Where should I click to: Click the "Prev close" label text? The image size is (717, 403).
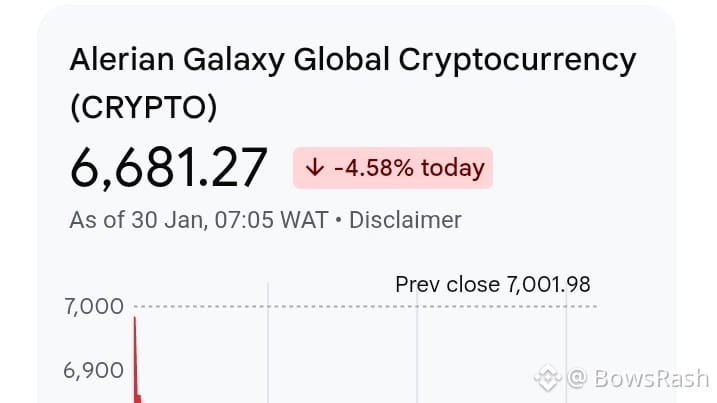click(446, 284)
